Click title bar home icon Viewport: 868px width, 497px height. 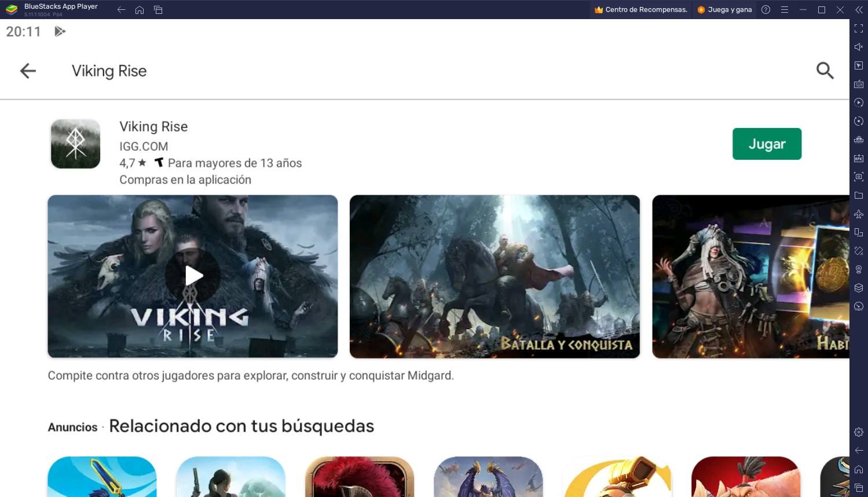tap(140, 10)
